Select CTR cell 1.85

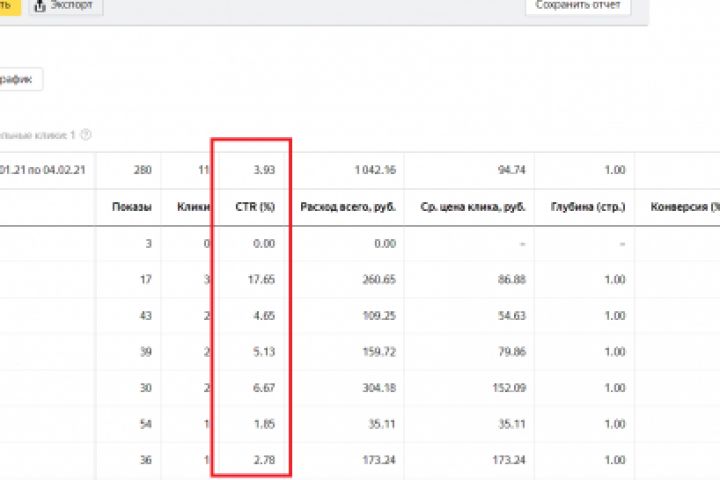(264, 424)
